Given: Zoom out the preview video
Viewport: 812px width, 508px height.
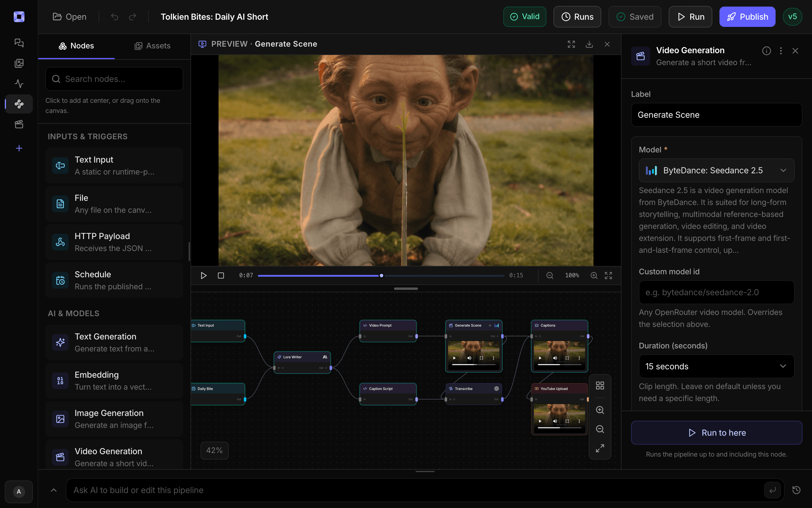Looking at the screenshot, I should pos(550,276).
